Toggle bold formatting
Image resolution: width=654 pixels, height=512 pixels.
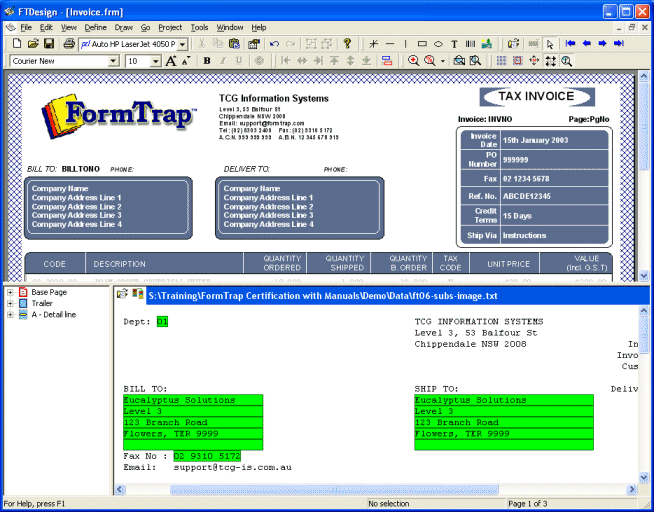(x=206, y=61)
